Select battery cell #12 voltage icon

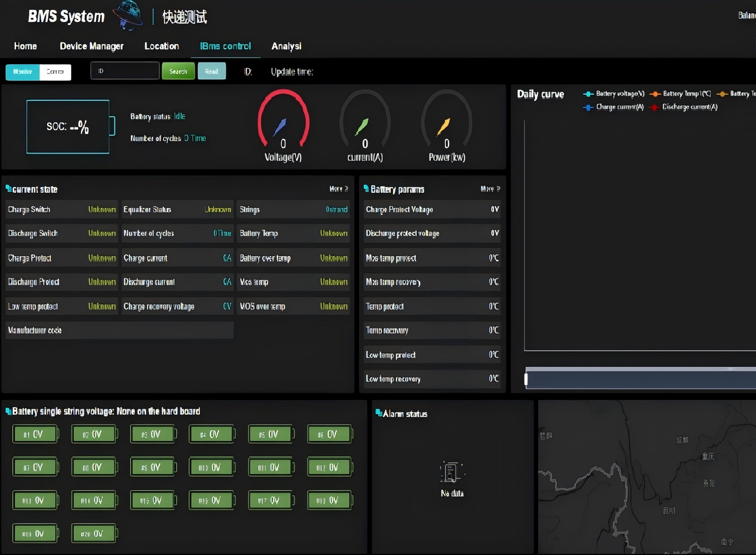[329, 467]
